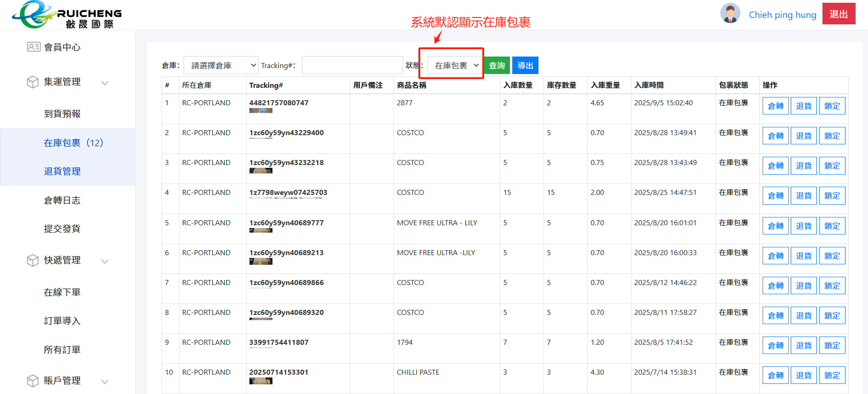This screenshot has width=868, height=394.
Task: Click the red 退出 logout button
Action: pos(838,14)
